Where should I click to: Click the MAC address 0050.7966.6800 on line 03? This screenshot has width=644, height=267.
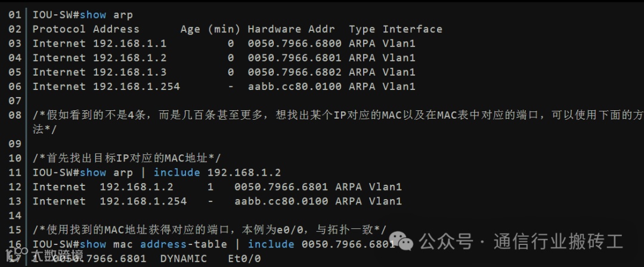[x=295, y=44]
